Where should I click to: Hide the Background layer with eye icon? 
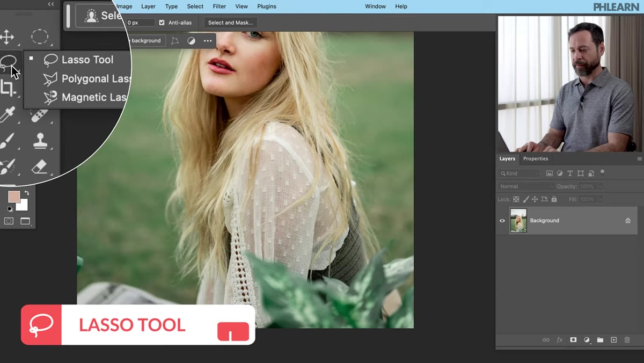click(x=502, y=221)
